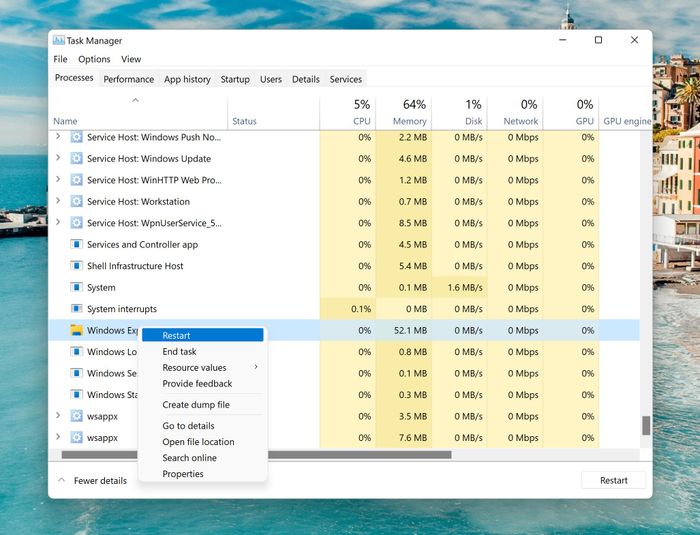This screenshot has height=535, width=700.
Task: Open Resource values submenu arrow
Action: click(256, 367)
